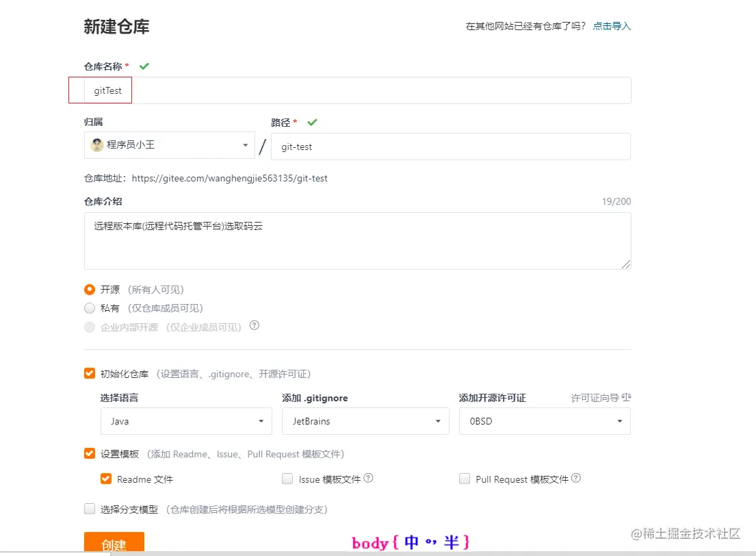756x556 pixels.
Task: Click the 仓库名称 input field containing gitTest
Action: 358,90
